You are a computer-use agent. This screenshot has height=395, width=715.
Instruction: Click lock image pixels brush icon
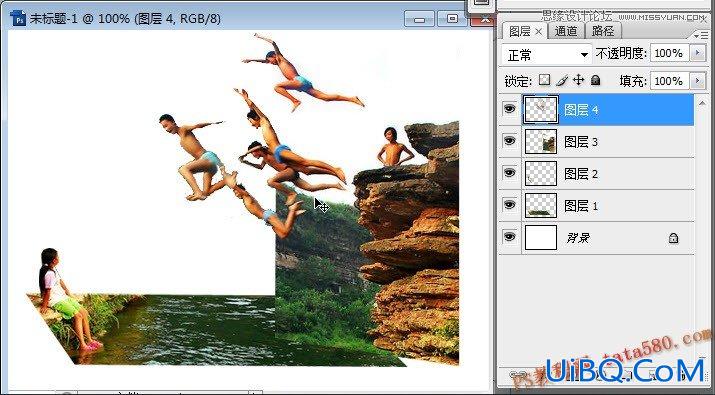[562, 81]
